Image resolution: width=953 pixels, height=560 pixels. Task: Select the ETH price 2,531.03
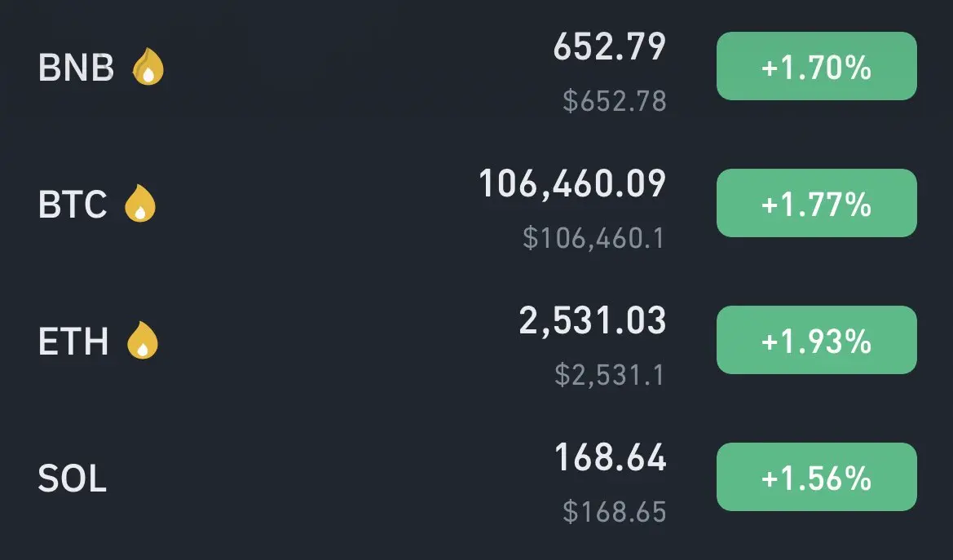(593, 321)
